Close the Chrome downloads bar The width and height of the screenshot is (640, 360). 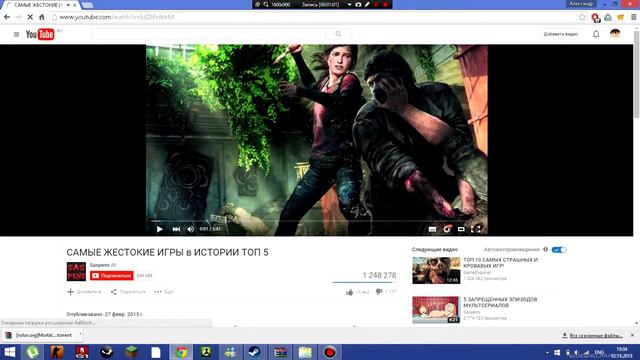coord(632,335)
